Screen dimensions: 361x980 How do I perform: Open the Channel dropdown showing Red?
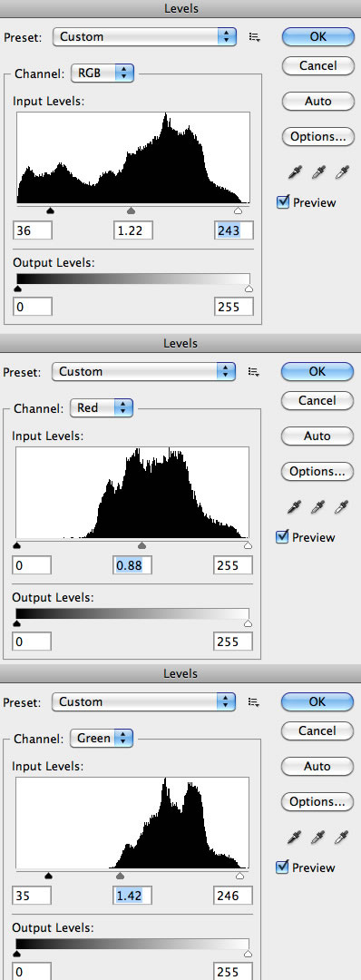pyautogui.click(x=102, y=408)
